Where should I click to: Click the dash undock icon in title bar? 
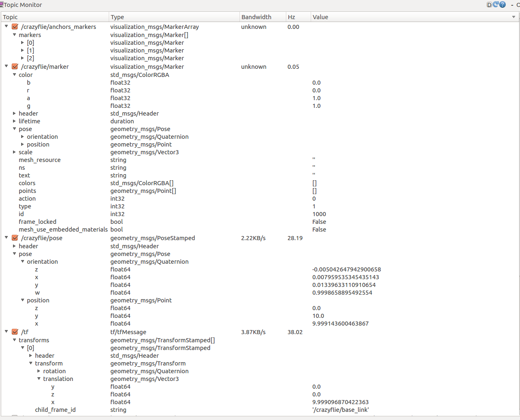point(512,5)
